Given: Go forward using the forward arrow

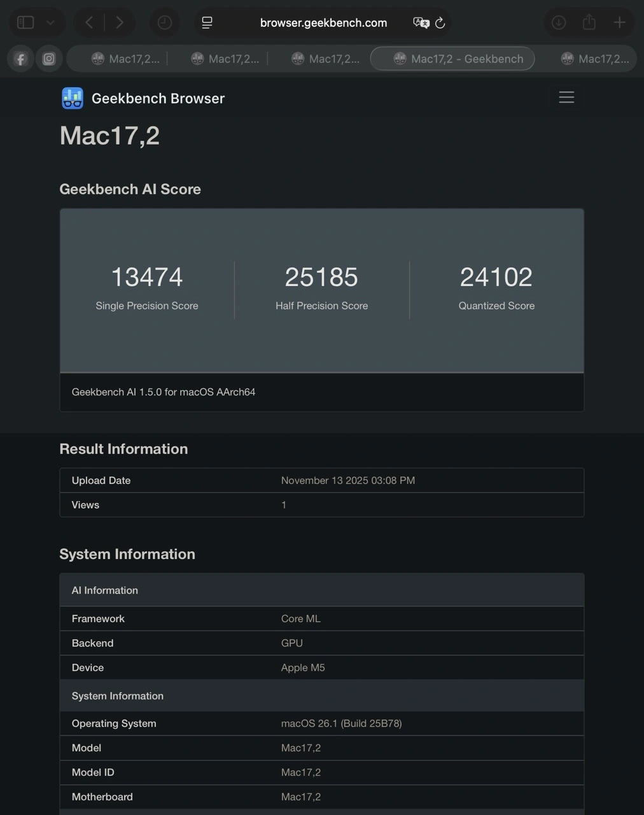Looking at the screenshot, I should [x=120, y=23].
